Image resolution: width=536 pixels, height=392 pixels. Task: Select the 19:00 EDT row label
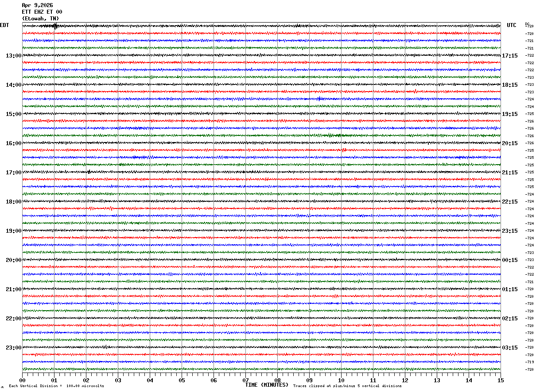tap(14, 231)
